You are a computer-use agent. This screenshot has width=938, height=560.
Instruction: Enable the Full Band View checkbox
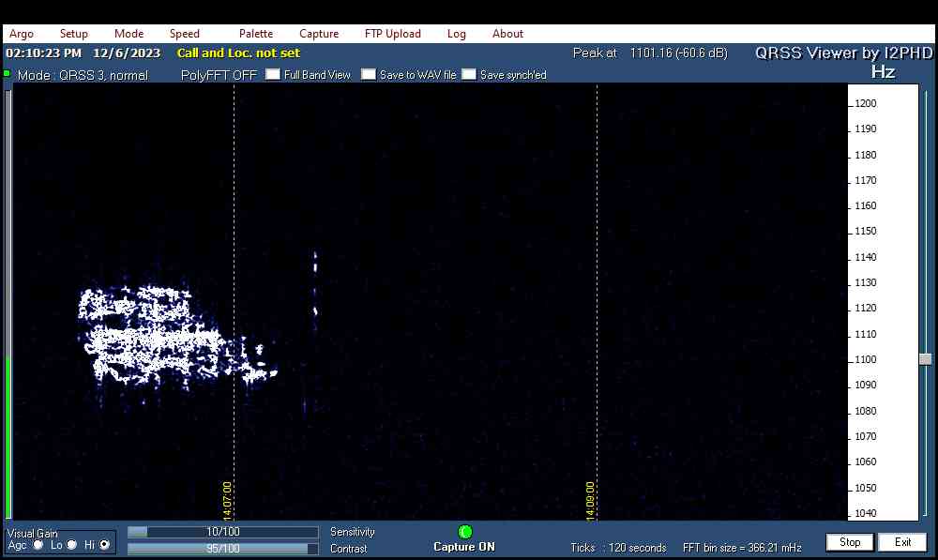(x=273, y=74)
